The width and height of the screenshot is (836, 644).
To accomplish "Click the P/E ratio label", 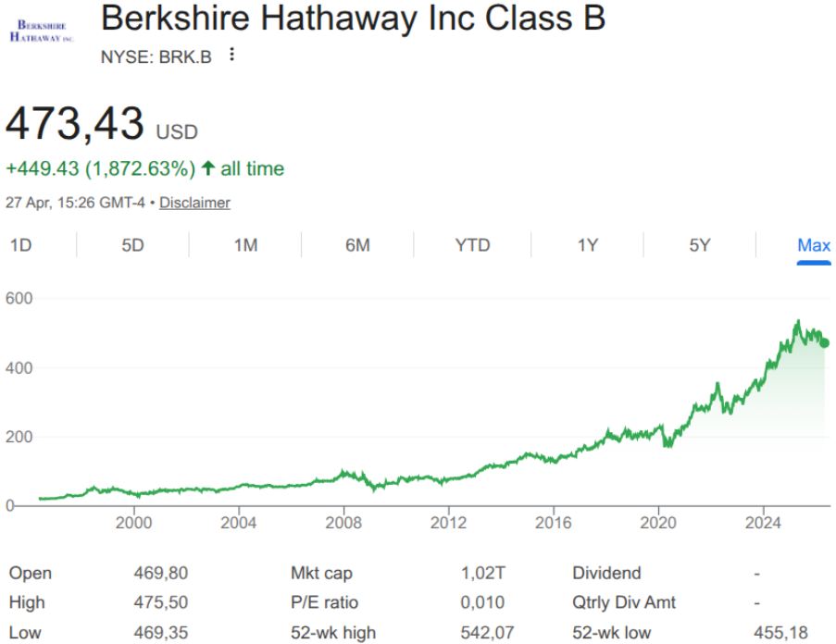I will [x=324, y=603].
